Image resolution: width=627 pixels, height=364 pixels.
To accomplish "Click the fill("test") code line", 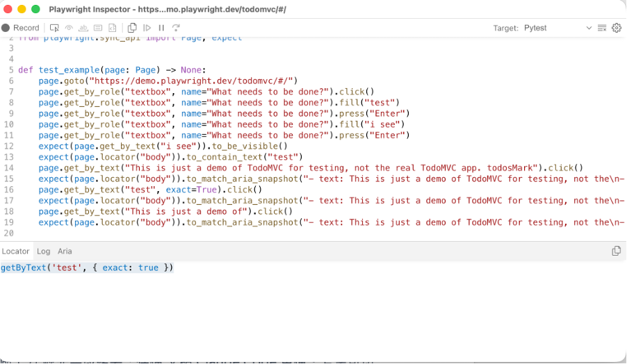I will tap(219, 103).
